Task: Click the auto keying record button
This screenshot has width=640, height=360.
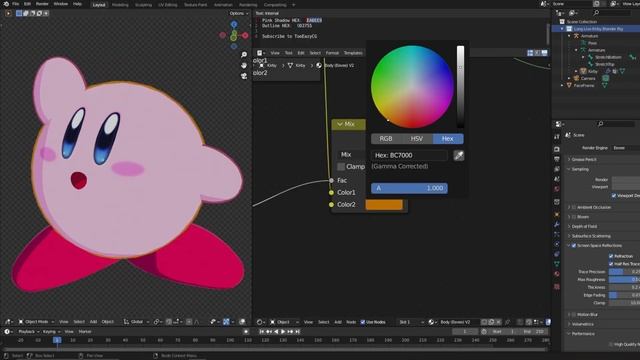Action: click(x=246, y=332)
